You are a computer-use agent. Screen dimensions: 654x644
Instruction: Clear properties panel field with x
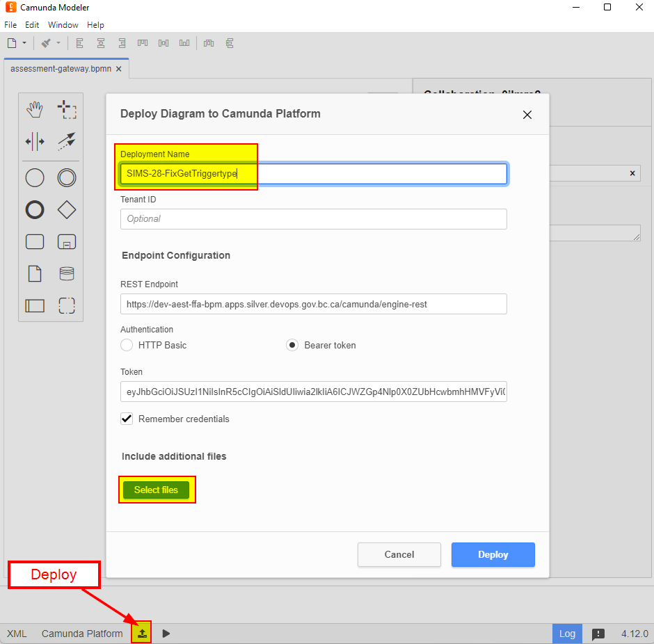coord(632,173)
